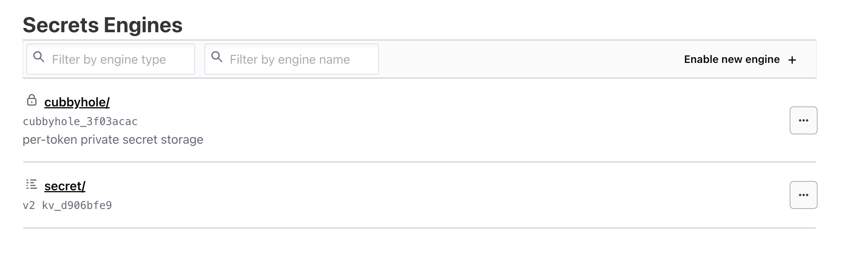Click the cubbyhole_3f03acac accessor text
Image resolution: width=868 pixels, height=254 pixels.
pyautogui.click(x=80, y=122)
